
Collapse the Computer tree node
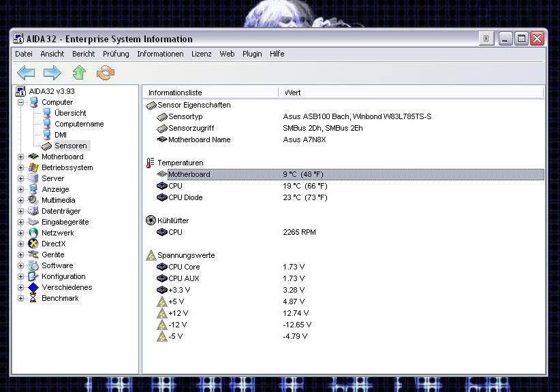coord(20,102)
